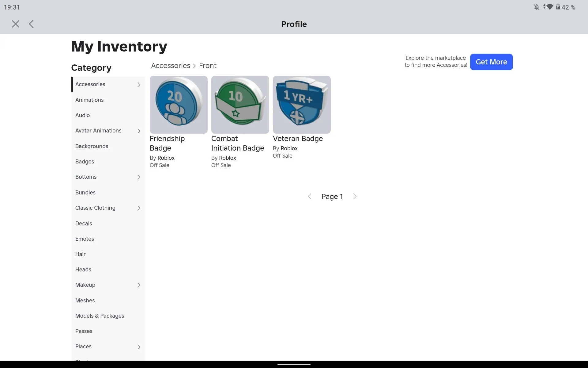
Task: Expand the Avatar Animations chevron
Action: 139,131
